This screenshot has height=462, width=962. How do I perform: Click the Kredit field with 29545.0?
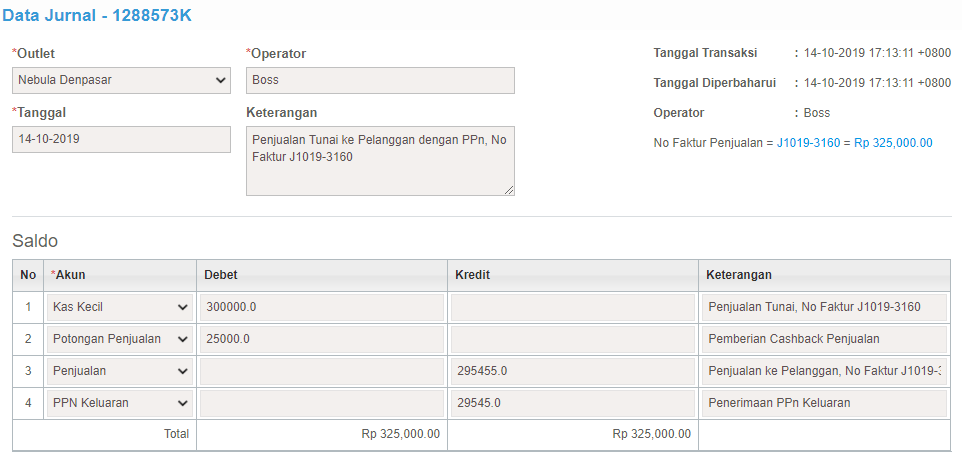point(572,403)
